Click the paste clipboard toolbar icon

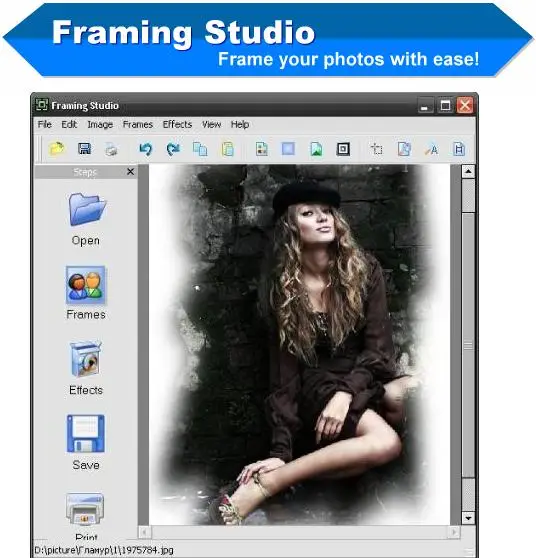pos(227,149)
